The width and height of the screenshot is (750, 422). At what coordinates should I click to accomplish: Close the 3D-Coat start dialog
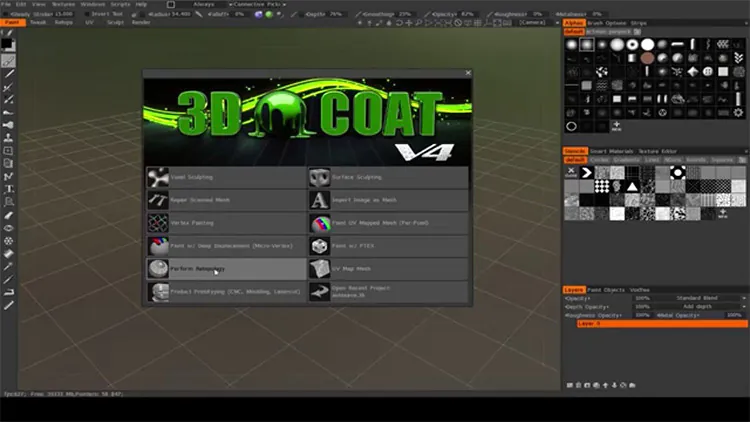(468, 73)
